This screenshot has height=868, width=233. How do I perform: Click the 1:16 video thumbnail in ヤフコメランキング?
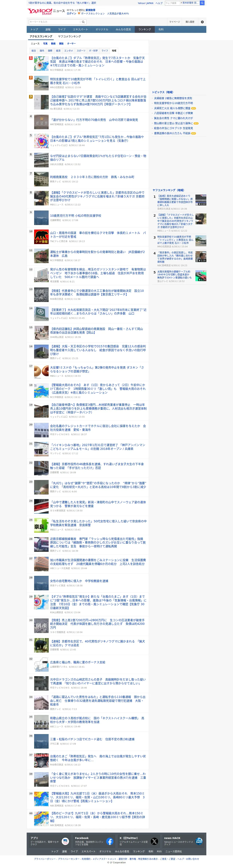click(201, 256)
